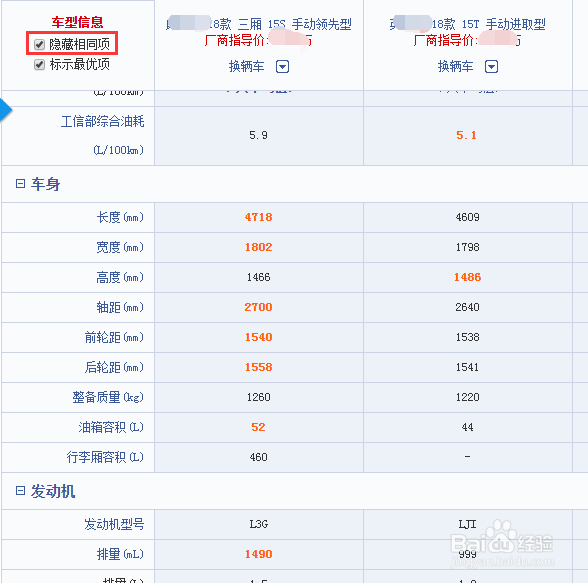588x583 pixels.
Task: Open the 15T 手动进取型 model link
Action: coord(468,24)
